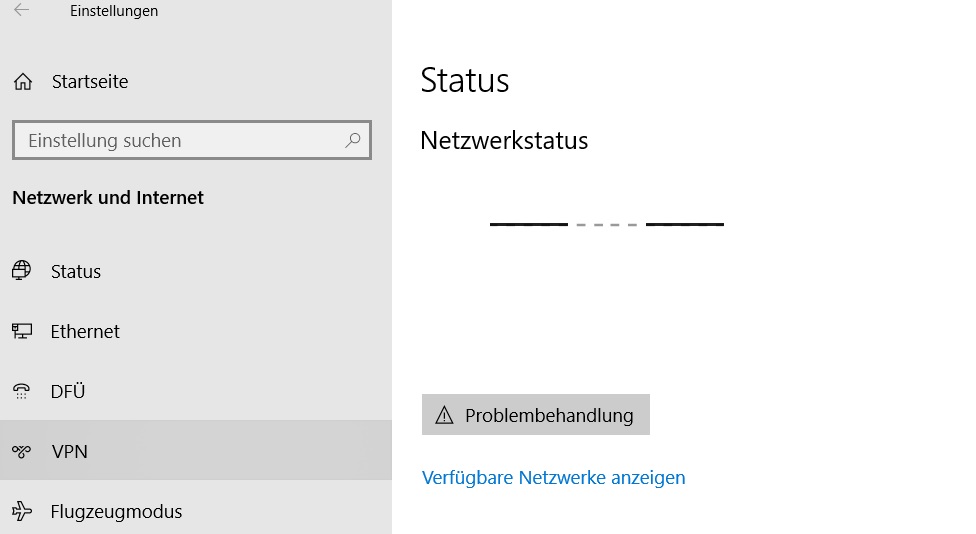Click the Flugzeugmodus airplane icon
This screenshot has width=976, height=534.
(x=22, y=511)
